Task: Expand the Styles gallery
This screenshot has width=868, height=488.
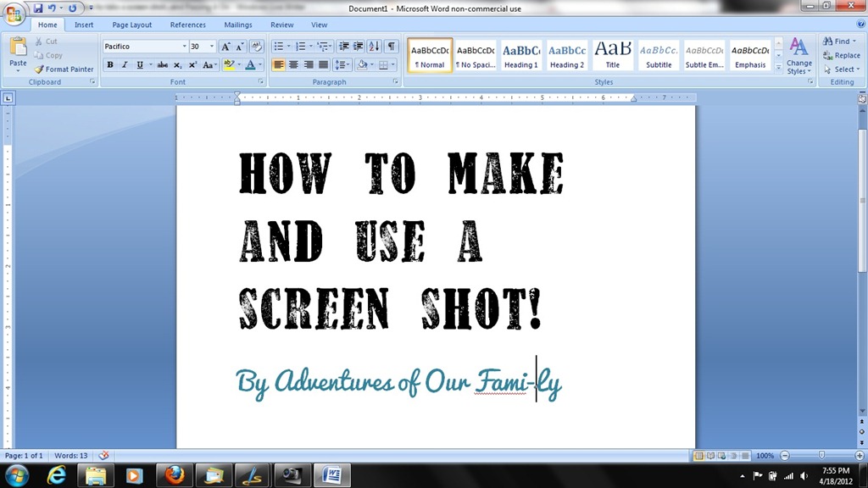Action: 778,67
